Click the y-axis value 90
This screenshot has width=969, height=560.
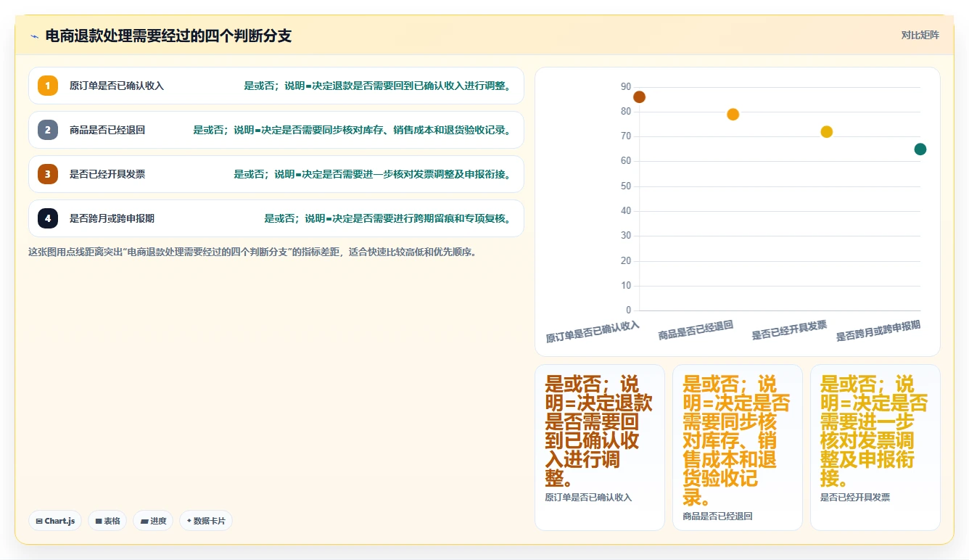pyautogui.click(x=626, y=86)
